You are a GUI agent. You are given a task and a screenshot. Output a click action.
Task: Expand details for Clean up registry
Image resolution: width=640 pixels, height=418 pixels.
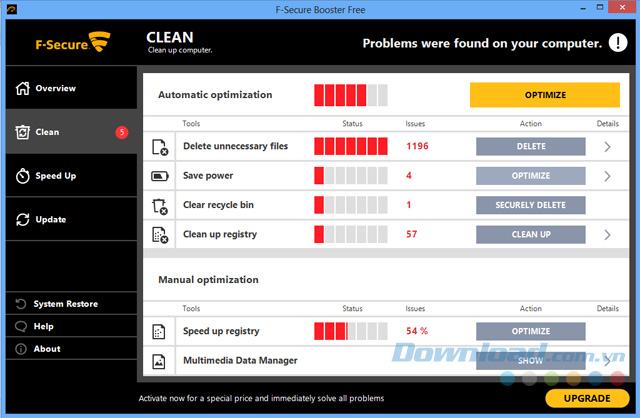(607, 235)
